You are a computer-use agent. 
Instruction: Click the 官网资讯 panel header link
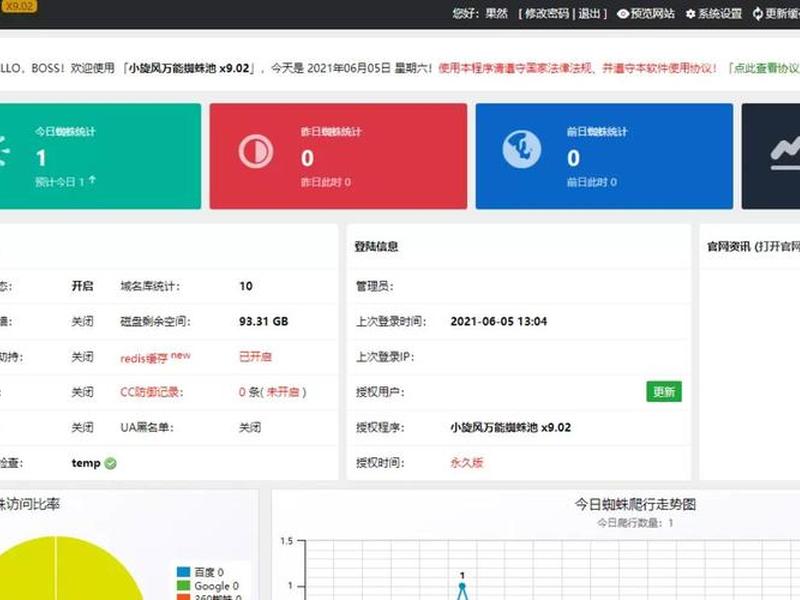753,246
